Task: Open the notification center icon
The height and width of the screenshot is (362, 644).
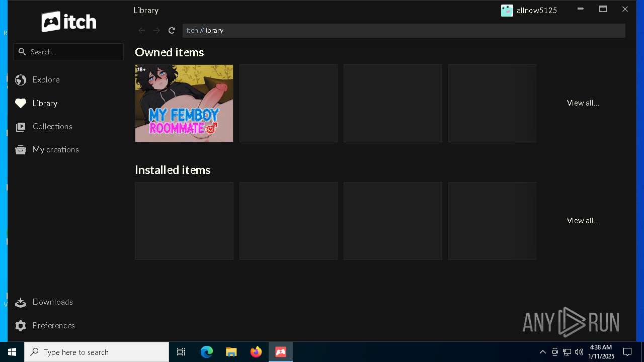Action: click(x=627, y=352)
